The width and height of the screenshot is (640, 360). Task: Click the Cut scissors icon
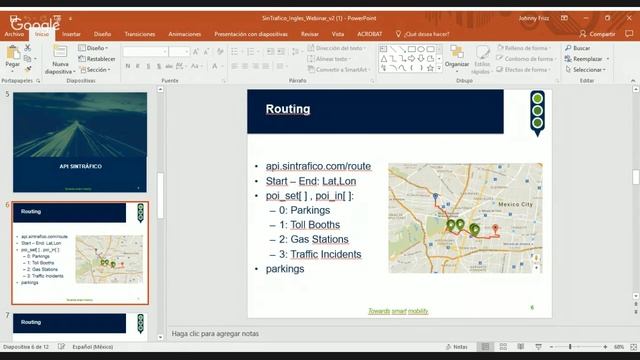pos(28,48)
